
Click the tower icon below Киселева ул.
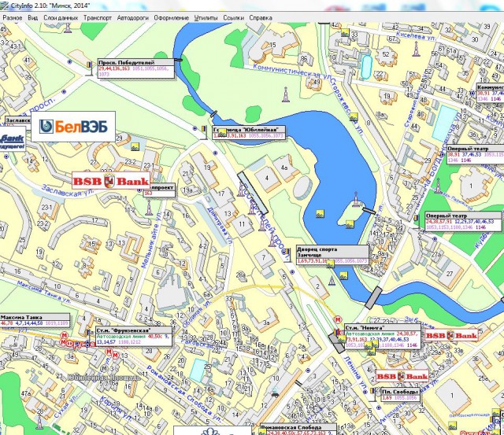[416, 49]
